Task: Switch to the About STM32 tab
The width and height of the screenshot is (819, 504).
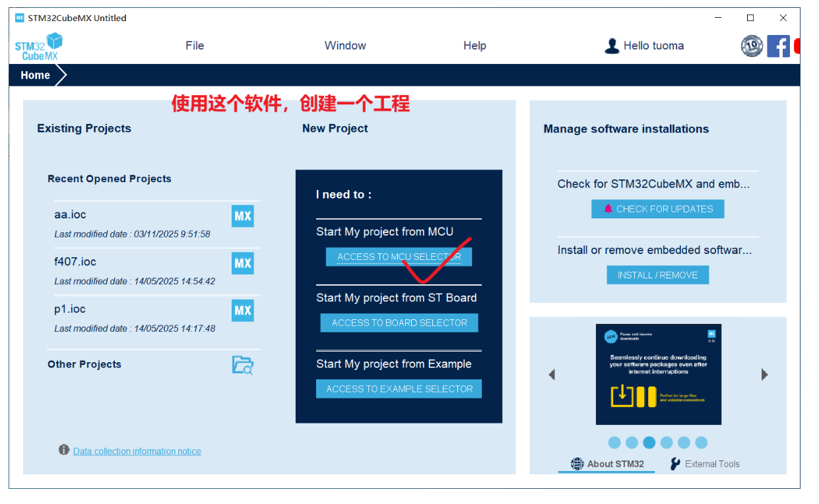Action: coord(607,464)
